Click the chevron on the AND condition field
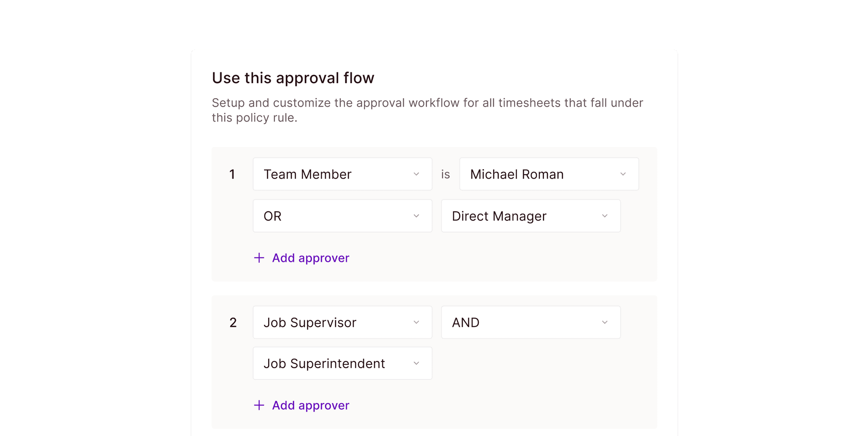 point(605,322)
